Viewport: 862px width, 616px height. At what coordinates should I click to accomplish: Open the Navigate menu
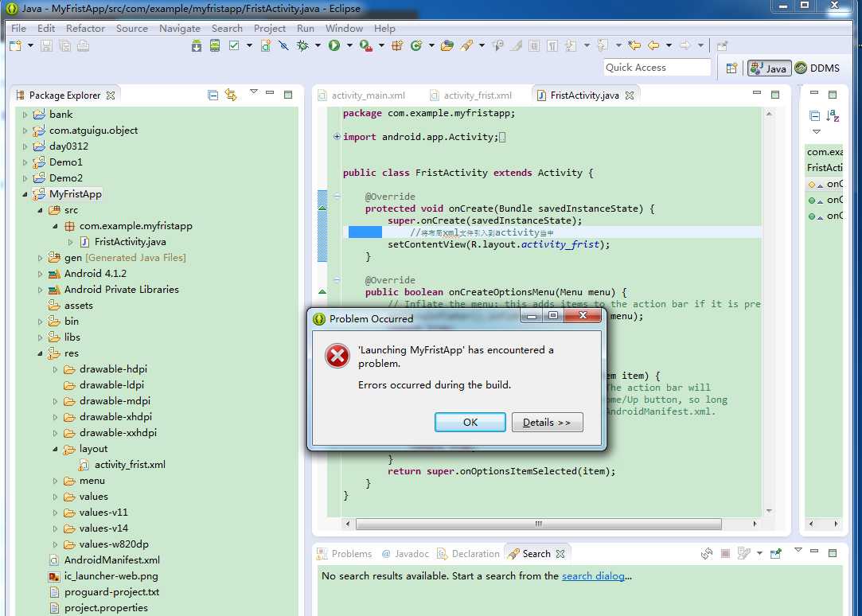(180, 29)
